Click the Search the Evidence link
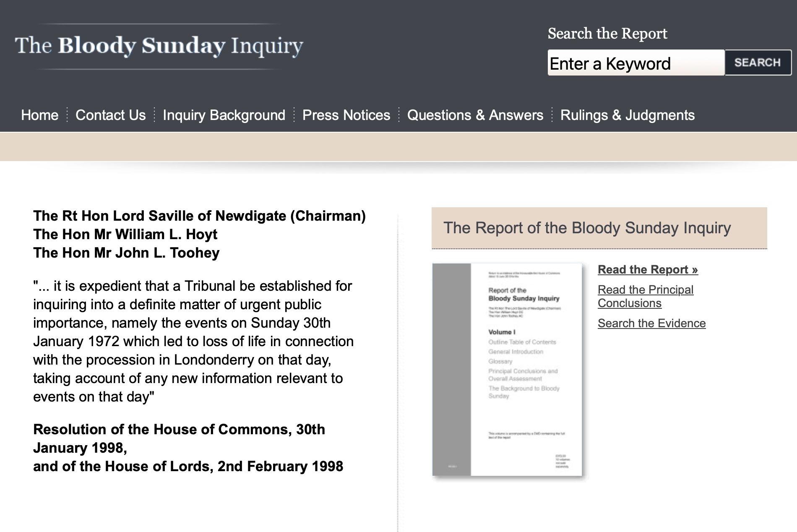The height and width of the screenshot is (532, 797). 651,323
